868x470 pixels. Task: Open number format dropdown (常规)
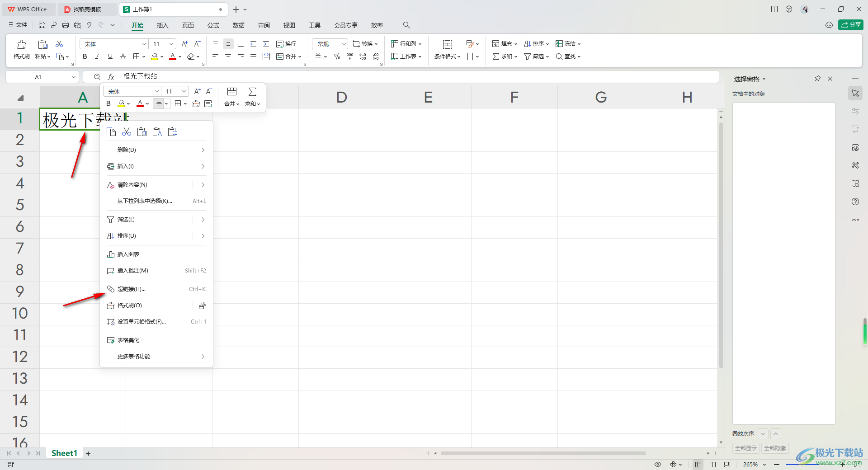(x=344, y=44)
